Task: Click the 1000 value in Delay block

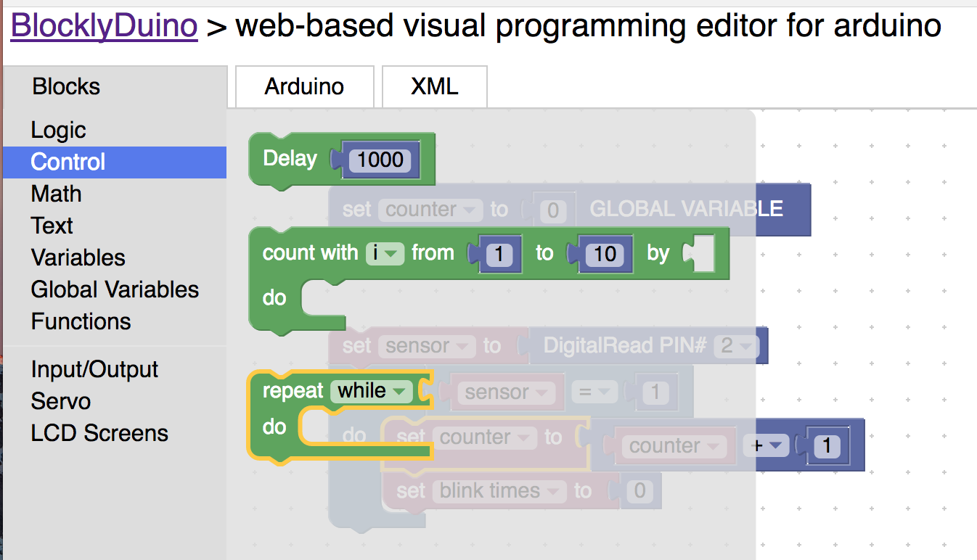Action: (x=380, y=160)
